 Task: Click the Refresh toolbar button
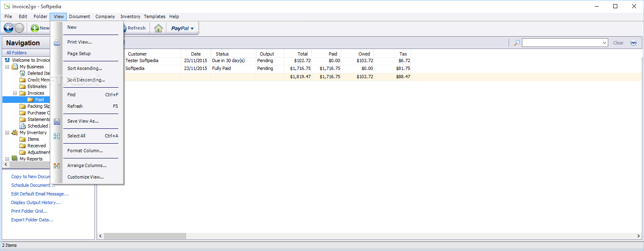click(x=136, y=28)
